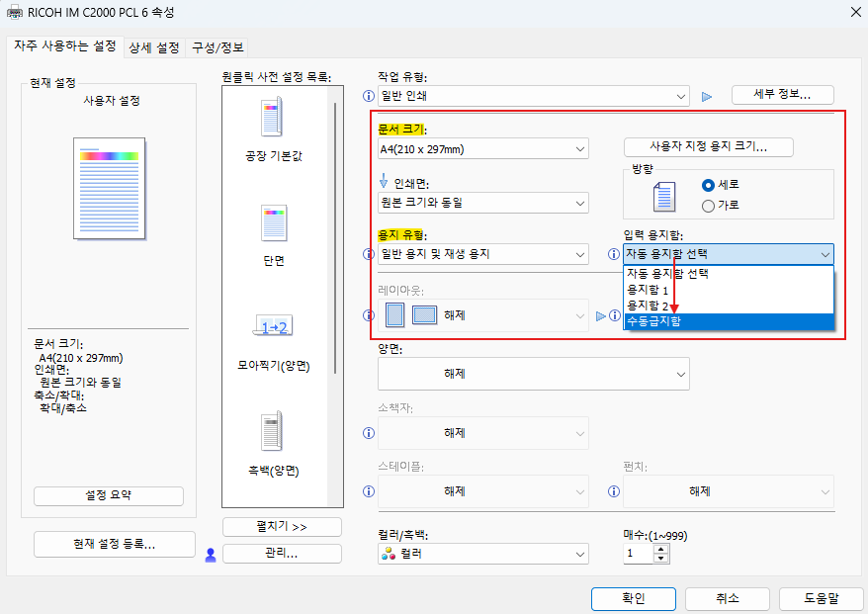868x614 pixels.
Task: Click info icon left of 레이아웃 dropdown
Action: click(x=369, y=315)
